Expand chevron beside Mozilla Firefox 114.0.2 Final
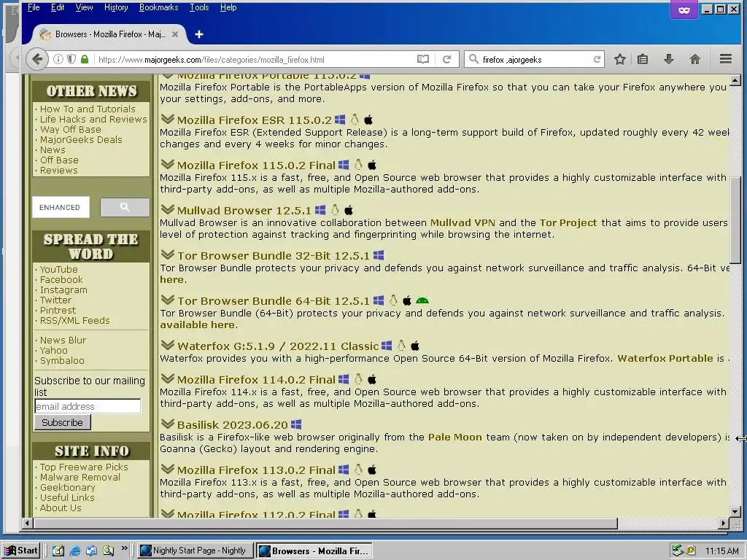Viewport: 747px width, 560px height. [x=167, y=378]
